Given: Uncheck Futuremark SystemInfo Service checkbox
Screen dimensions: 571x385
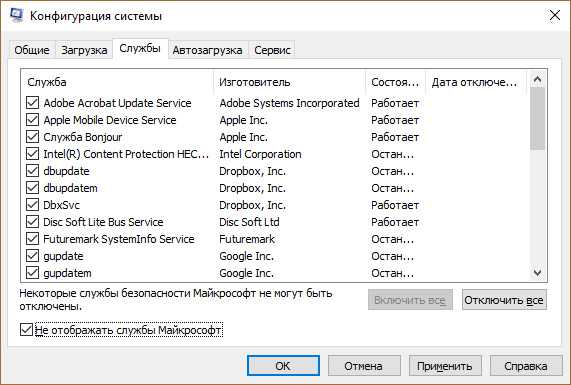Looking at the screenshot, I should click(x=32, y=239).
